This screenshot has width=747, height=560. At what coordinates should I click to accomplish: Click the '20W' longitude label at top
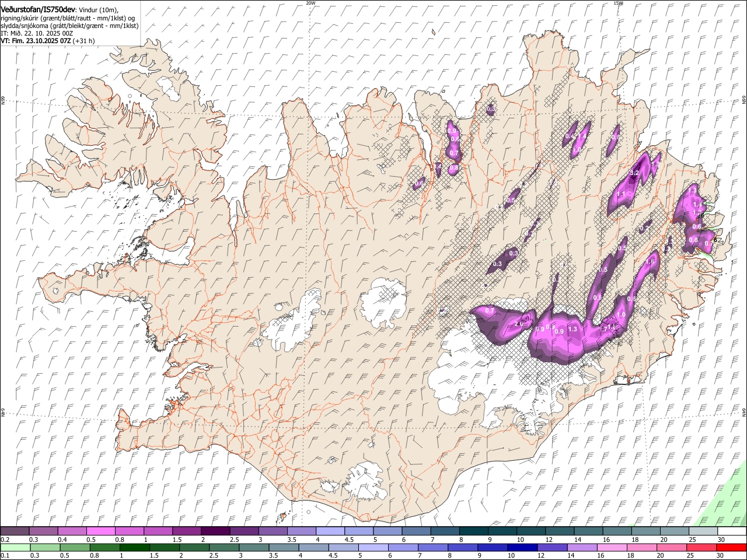click(x=310, y=3)
